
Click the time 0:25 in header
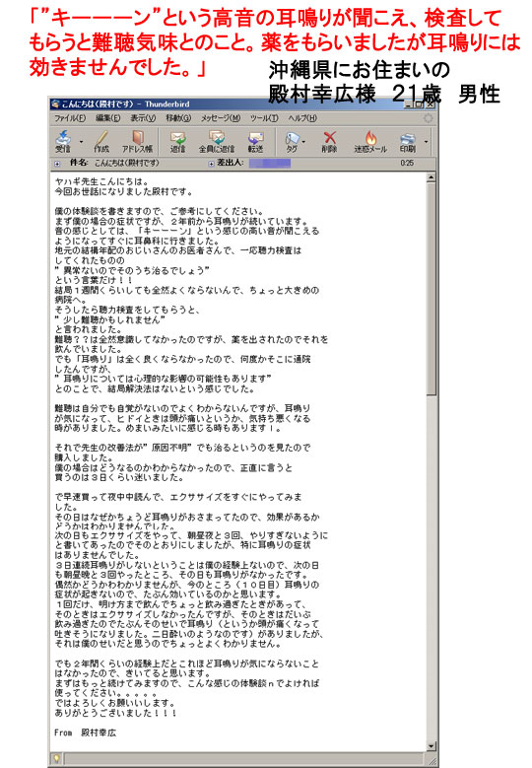(x=407, y=163)
